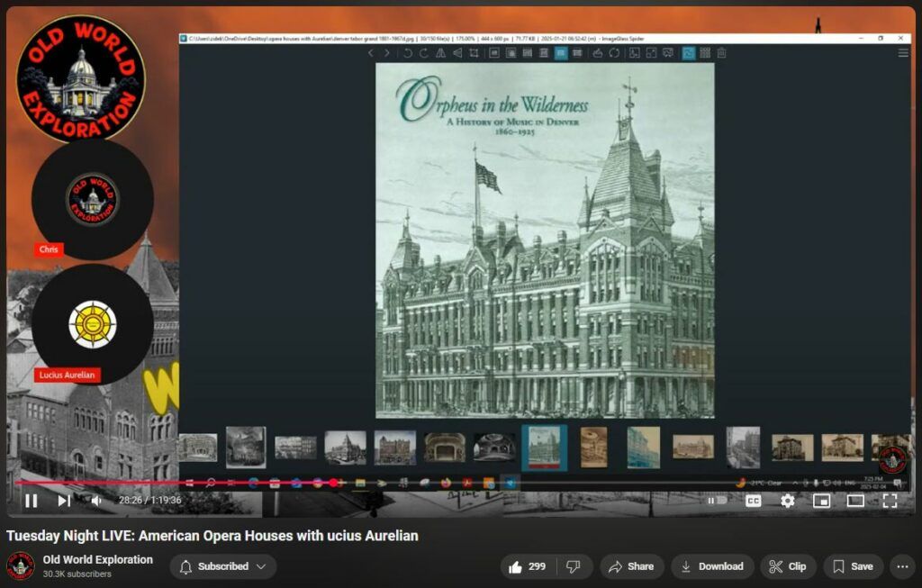The height and width of the screenshot is (588, 922).
Task: Enter full screen mode
Action: point(890,501)
